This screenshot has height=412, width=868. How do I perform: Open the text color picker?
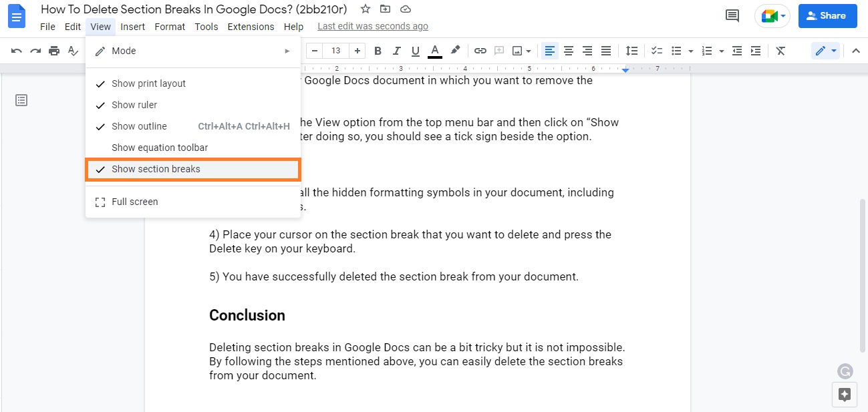coord(434,50)
